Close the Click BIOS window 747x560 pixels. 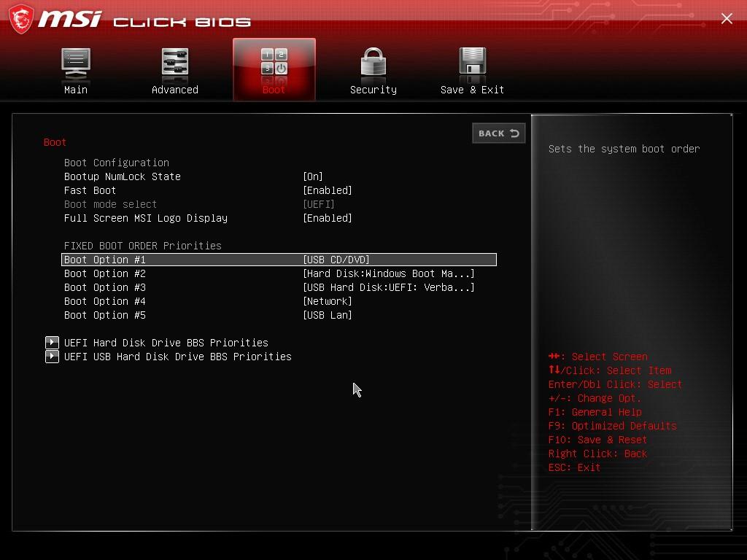click(x=727, y=18)
